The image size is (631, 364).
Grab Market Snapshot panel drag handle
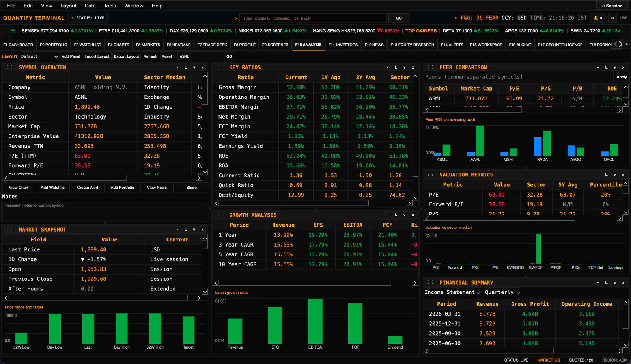click(10, 229)
